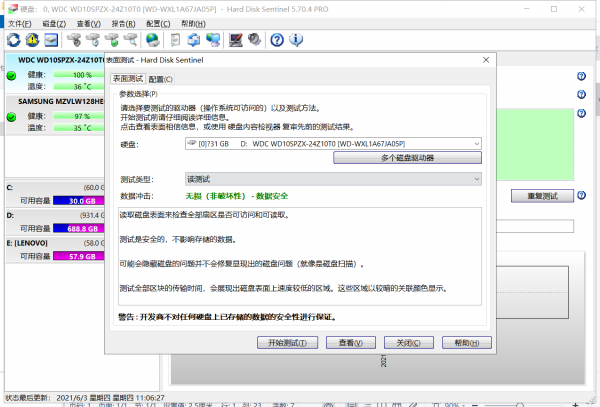
Task: Open the 帮助(H) menu in menu bar
Action: pos(193,24)
